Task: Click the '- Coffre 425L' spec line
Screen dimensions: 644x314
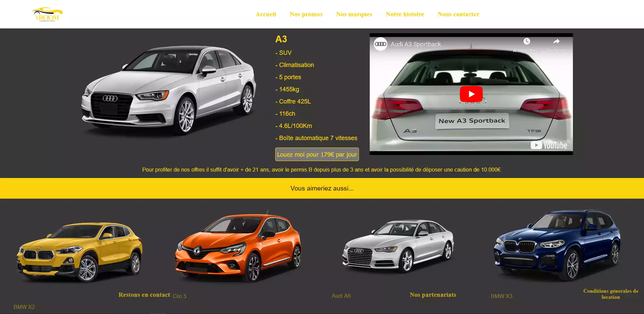Action: (293, 102)
